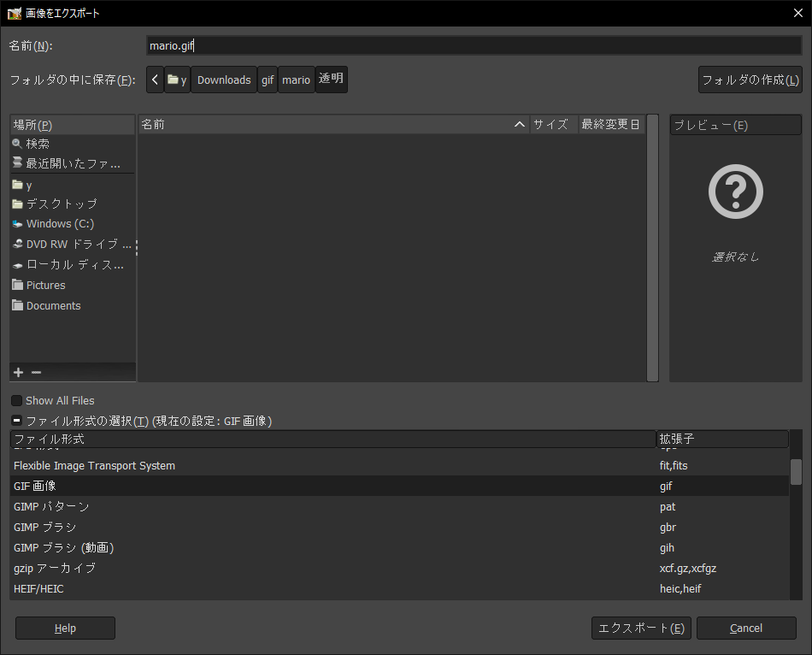Viewport: 812px width, 655px height.
Task: Add bookmark with the plus icon
Action: tap(19, 372)
